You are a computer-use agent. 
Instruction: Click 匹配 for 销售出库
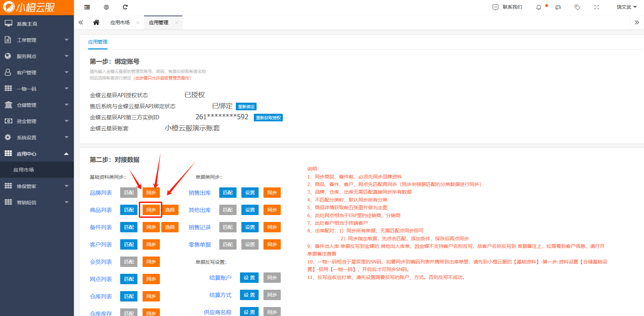228,193
